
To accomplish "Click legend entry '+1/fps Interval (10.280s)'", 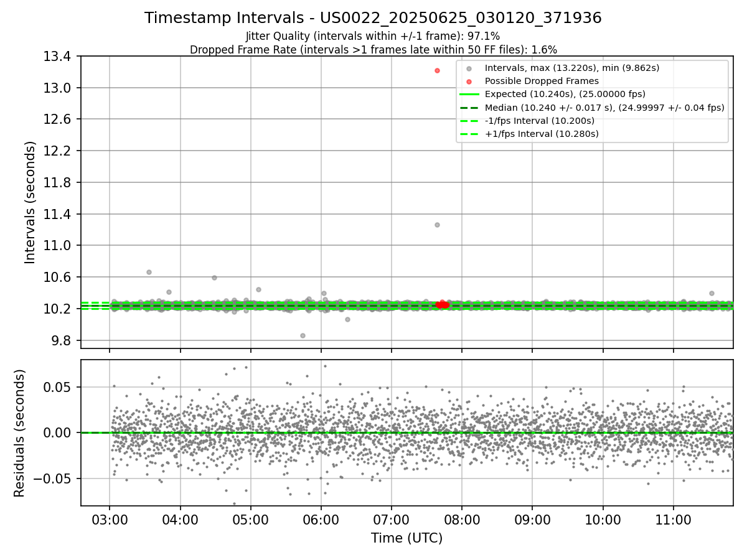I will tap(541, 133).
